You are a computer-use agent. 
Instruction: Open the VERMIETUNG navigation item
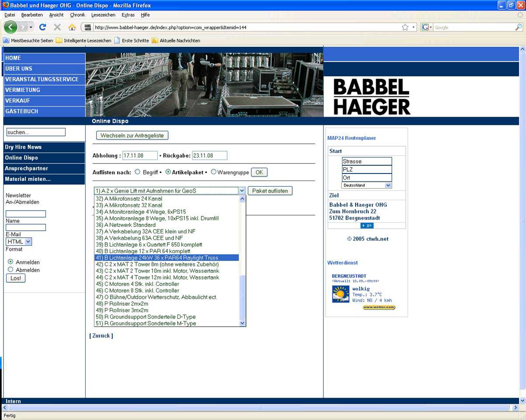(44, 90)
